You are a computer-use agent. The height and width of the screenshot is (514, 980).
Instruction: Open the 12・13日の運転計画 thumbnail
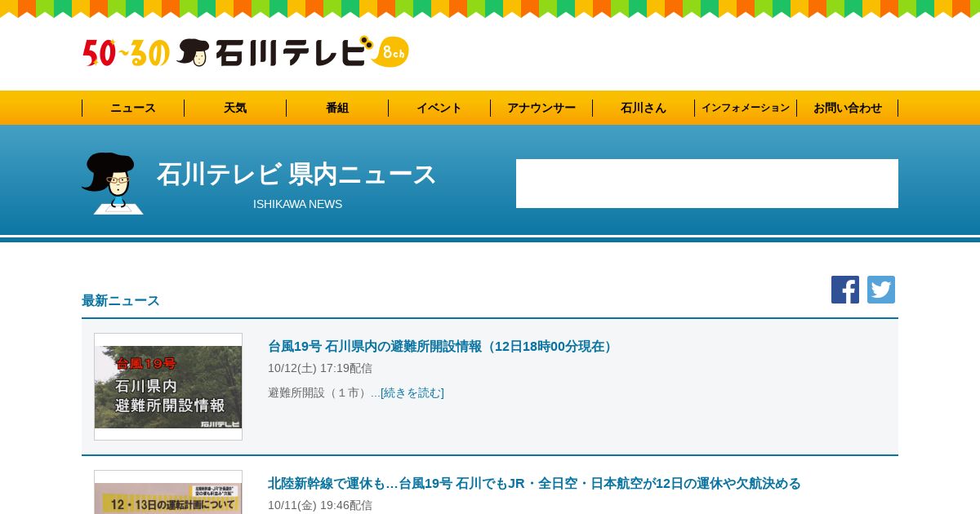[x=168, y=492]
